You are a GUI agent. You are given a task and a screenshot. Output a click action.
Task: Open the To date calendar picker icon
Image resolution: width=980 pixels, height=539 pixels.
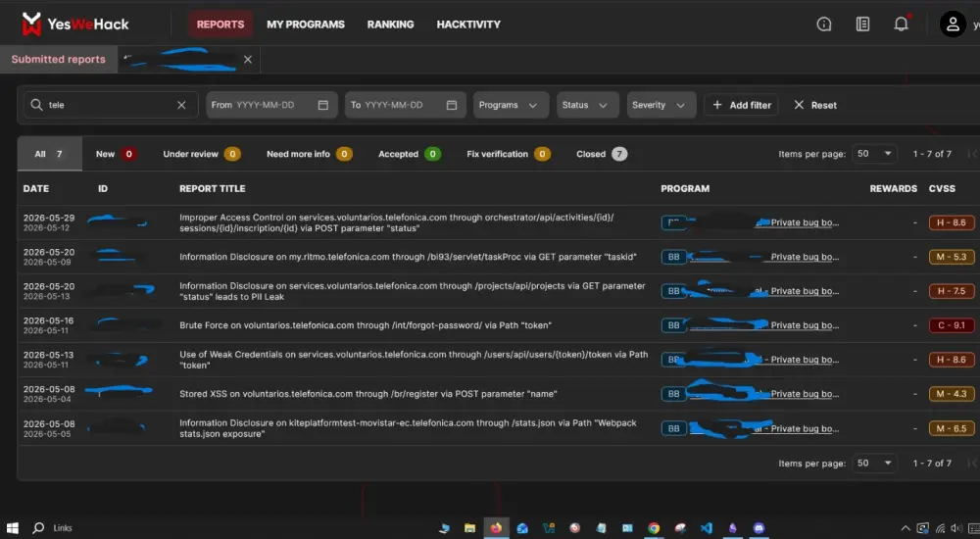[x=452, y=105]
